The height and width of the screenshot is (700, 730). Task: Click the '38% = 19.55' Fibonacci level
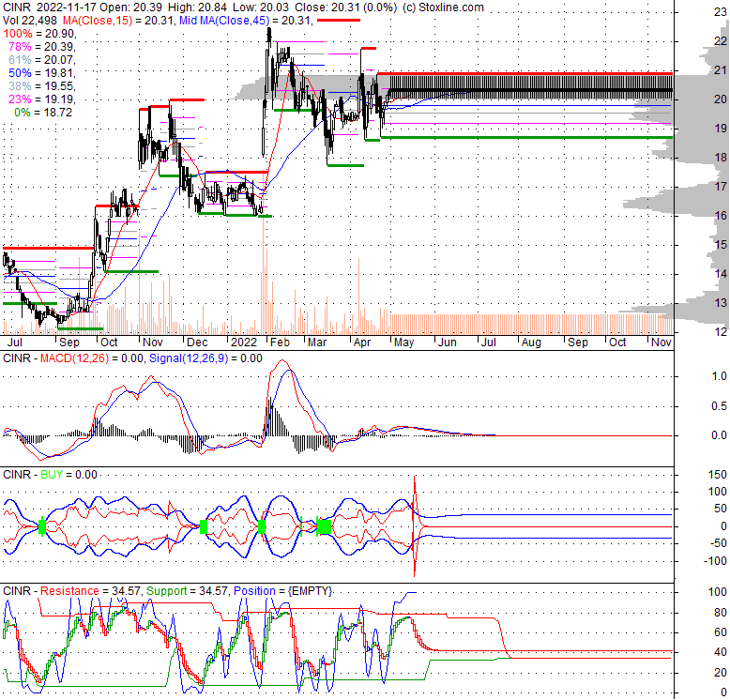(x=42, y=86)
